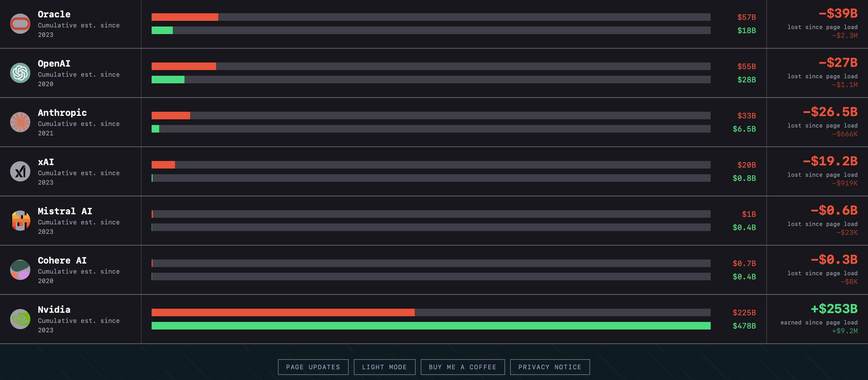
Task: Select the Mistral AI company name
Action: pos(65,211)
